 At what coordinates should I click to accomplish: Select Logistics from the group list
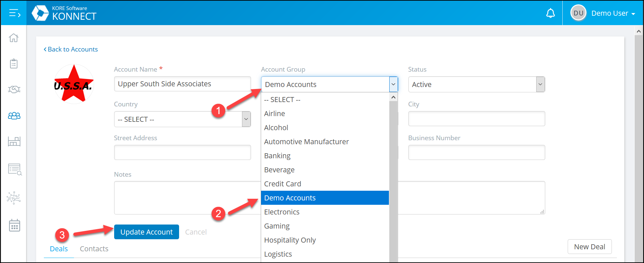click(x=325, y=254)
